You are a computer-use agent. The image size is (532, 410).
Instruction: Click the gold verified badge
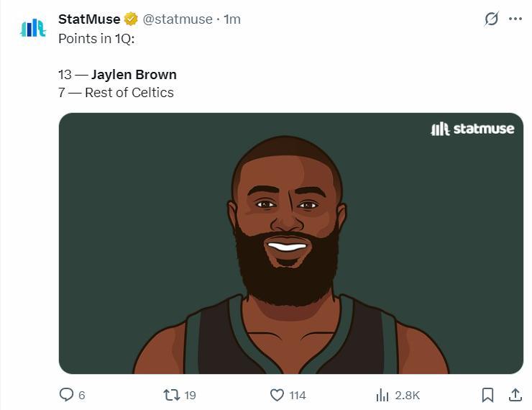pyautogui.click(x=131, y=19)
